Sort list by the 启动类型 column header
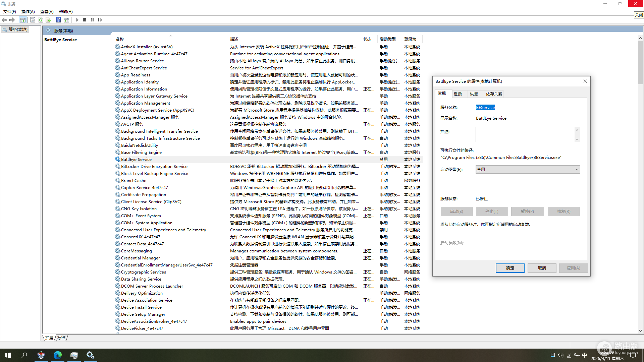The image size is (644, 362). click(390, 39)
